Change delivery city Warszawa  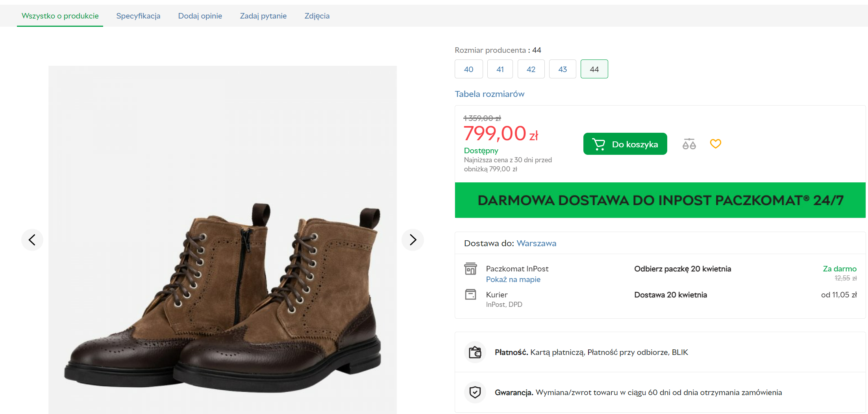pos(536,243)
